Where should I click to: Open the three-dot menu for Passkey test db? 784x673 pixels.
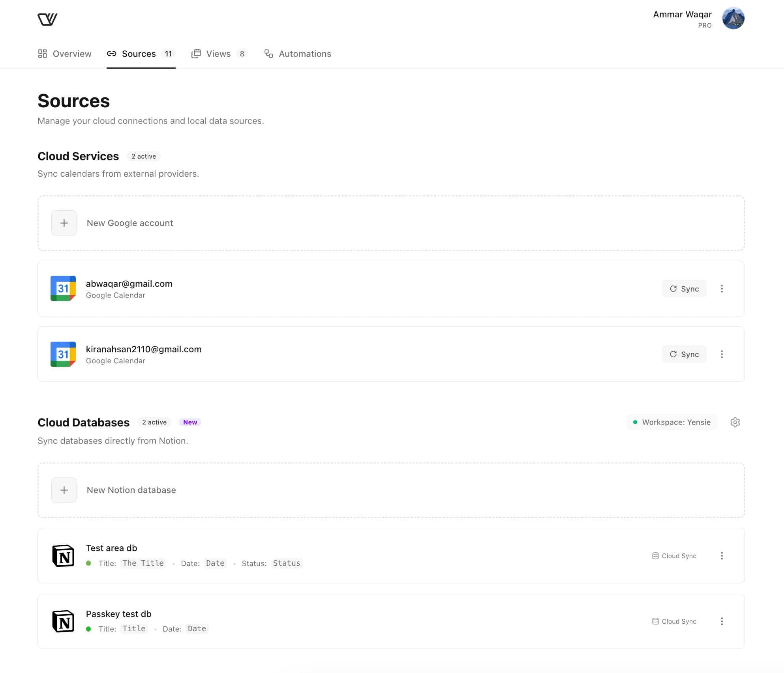722,621
